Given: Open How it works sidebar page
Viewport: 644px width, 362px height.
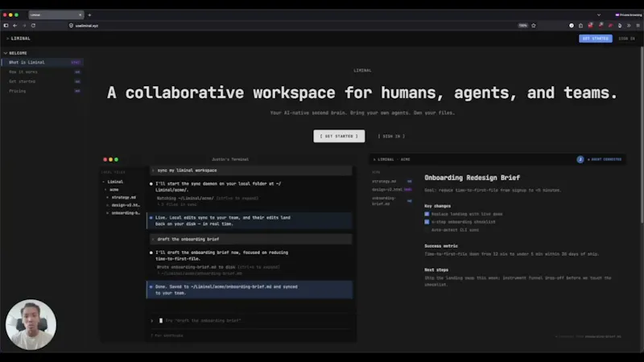Looking at the screenshot, I should click(x=43, y=72).
